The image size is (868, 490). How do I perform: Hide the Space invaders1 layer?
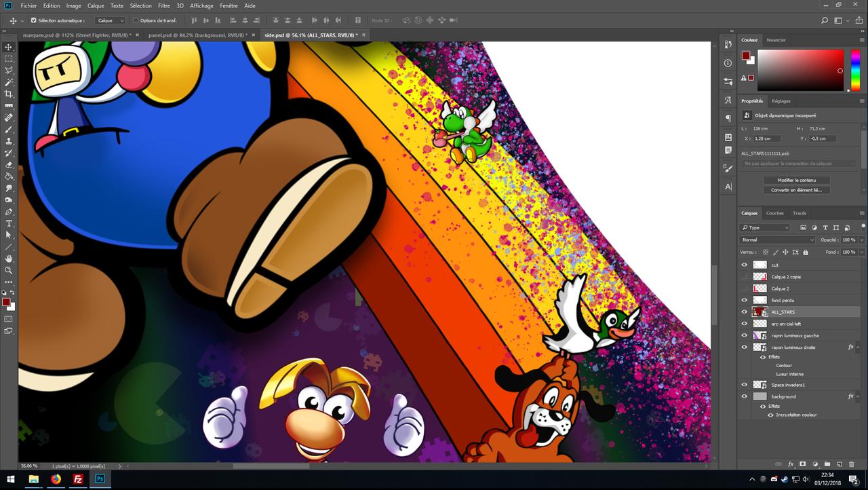coord(745,385)
